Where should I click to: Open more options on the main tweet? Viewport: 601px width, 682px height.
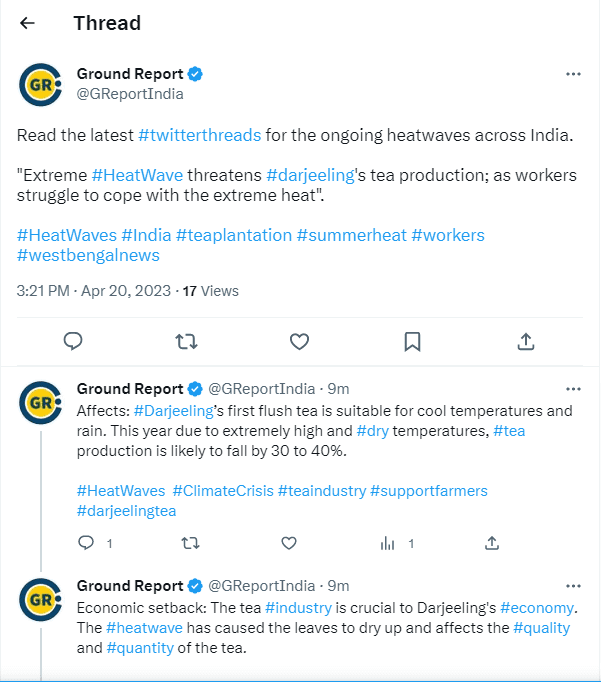point(573,74)
